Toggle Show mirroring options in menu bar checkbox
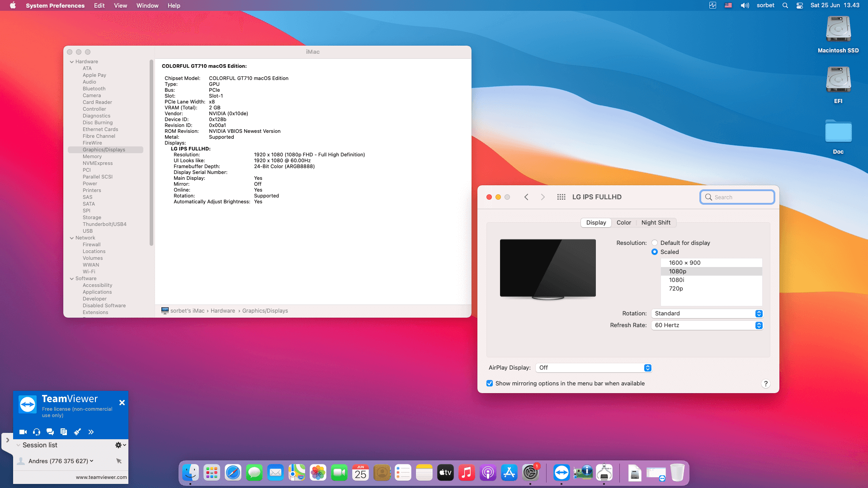The image size is (868, 488). click(490, 384)
